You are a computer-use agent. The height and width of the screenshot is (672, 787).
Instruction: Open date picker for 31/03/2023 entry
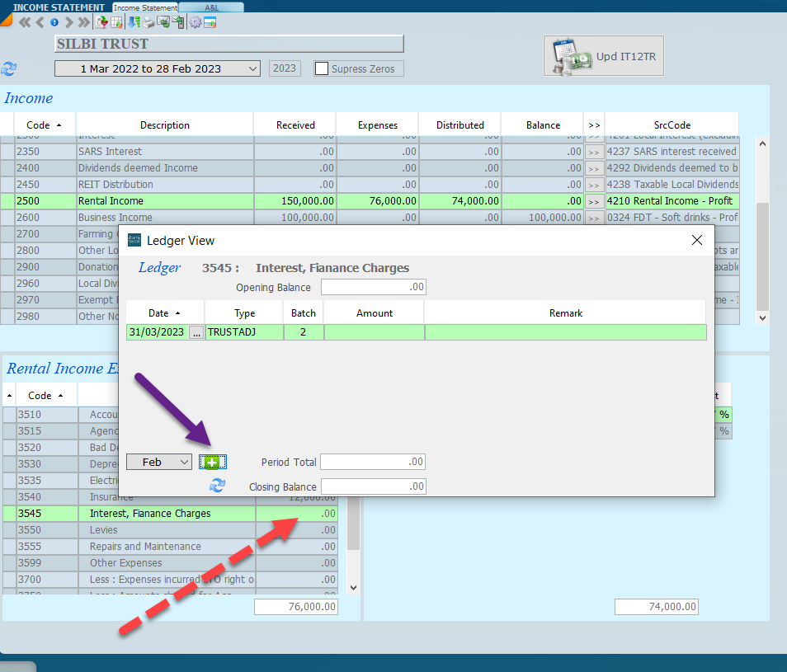pyautogui.click(x=196, y=332)
